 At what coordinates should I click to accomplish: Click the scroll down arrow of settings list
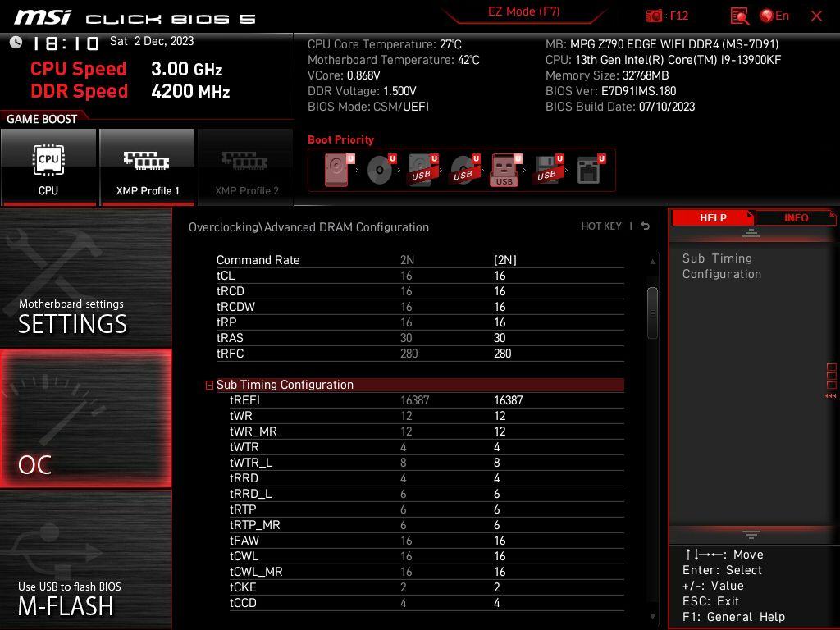pos(652,617)
